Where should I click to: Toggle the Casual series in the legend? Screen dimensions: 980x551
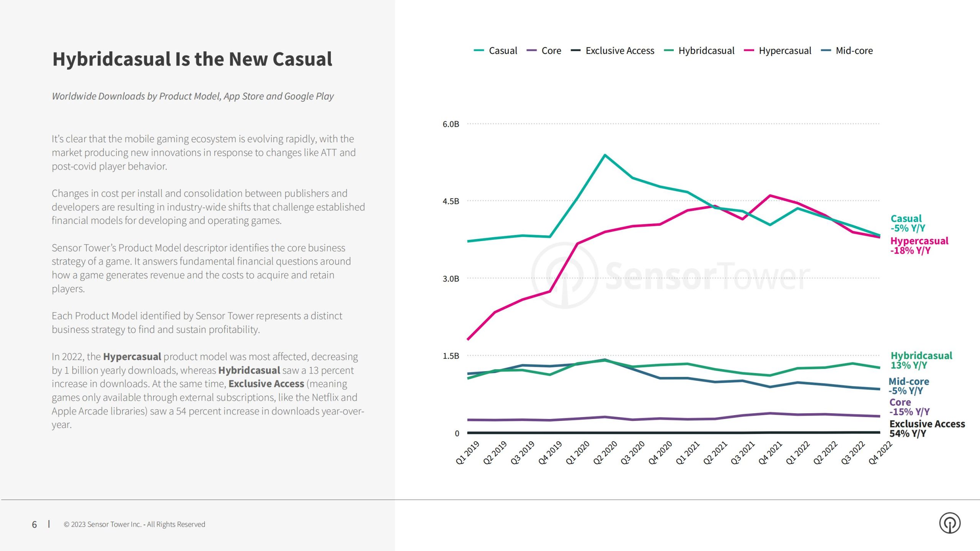click(x=495, y=51)
